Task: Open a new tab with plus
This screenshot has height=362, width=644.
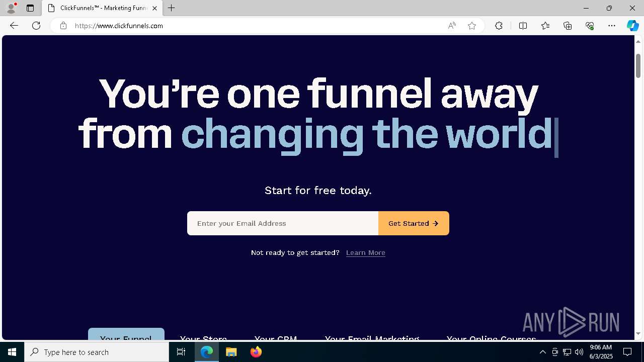Action: [172, 8]
